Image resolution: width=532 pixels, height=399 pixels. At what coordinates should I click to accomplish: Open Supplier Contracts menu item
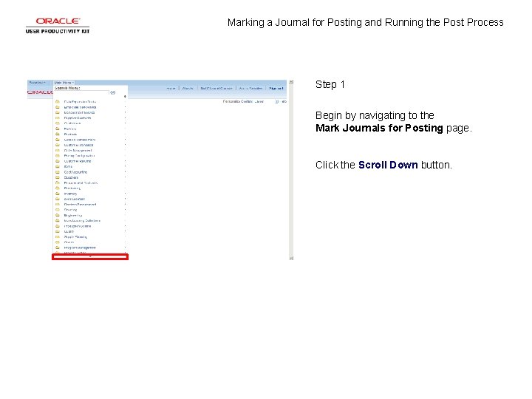78,118
